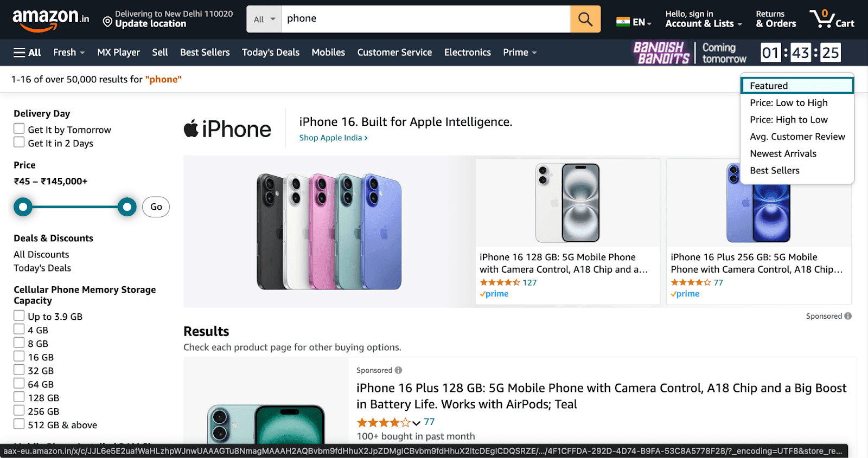Image resolution: width=868 pixels, height=458 pixels.
Task: Tick the 256 GB storage checkbox
Action: (x=19, y=411)
